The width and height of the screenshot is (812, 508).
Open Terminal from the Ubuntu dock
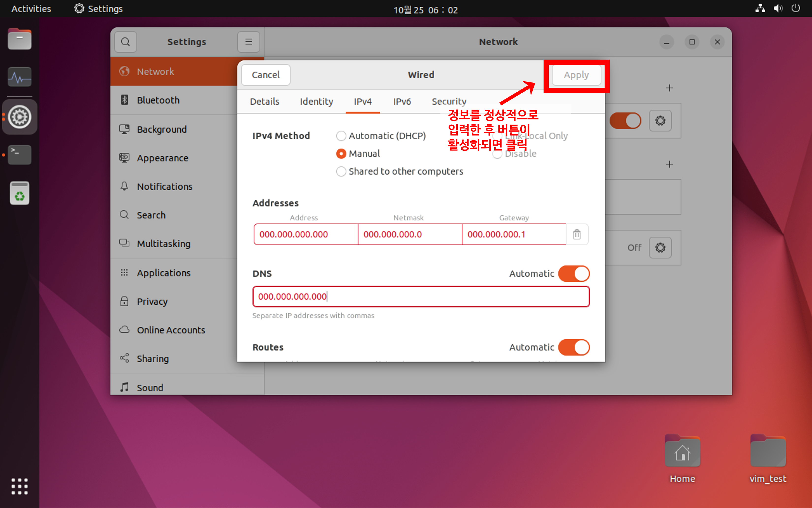[19, 155]
